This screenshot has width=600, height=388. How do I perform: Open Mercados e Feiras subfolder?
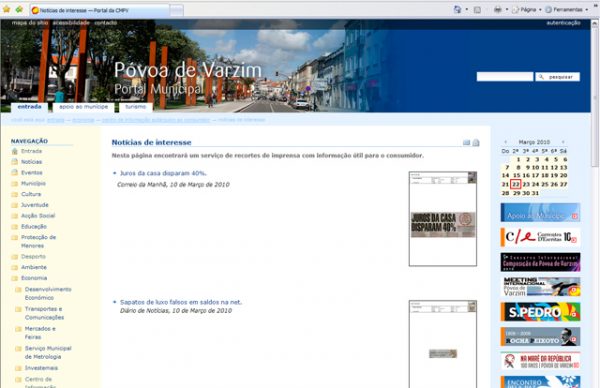[40, 333]
